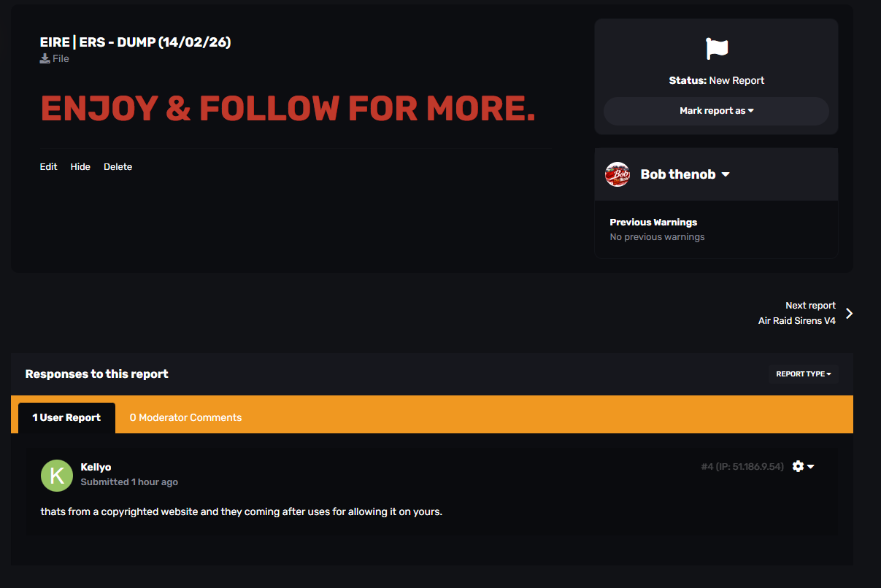This screenshot has height=588, width=881.
Task: Expand the Mark report as dropdown
Action: point(716,111)
